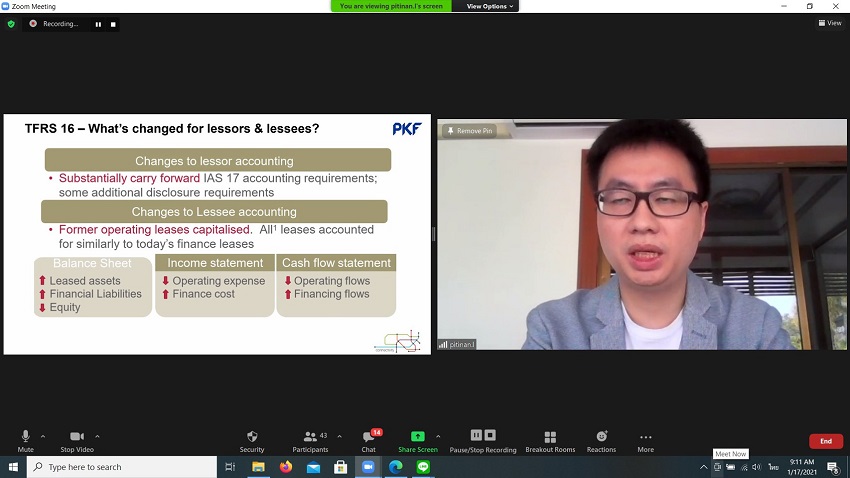Open Breakout Rooms
This screenshot has height=478, width=850.
[550, 440]
